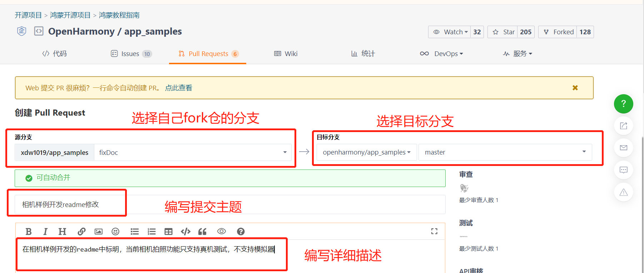Click the enterprise badge icon beside repo name

point(22,31)
